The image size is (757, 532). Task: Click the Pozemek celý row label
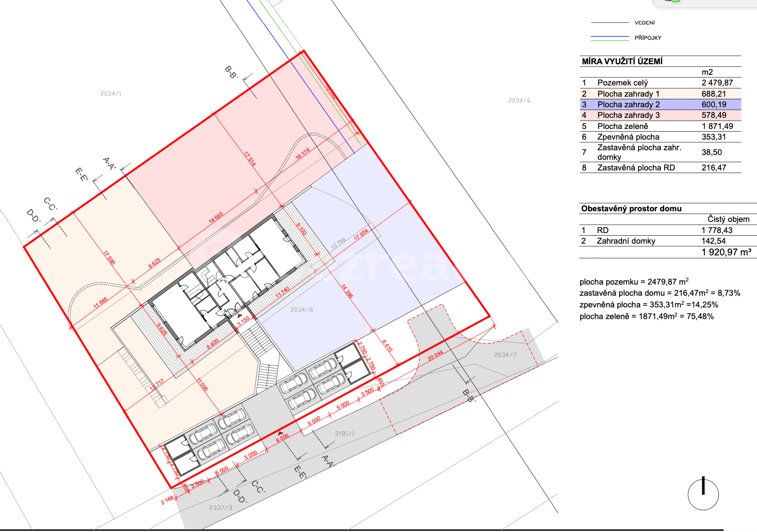tap(623, 83)
